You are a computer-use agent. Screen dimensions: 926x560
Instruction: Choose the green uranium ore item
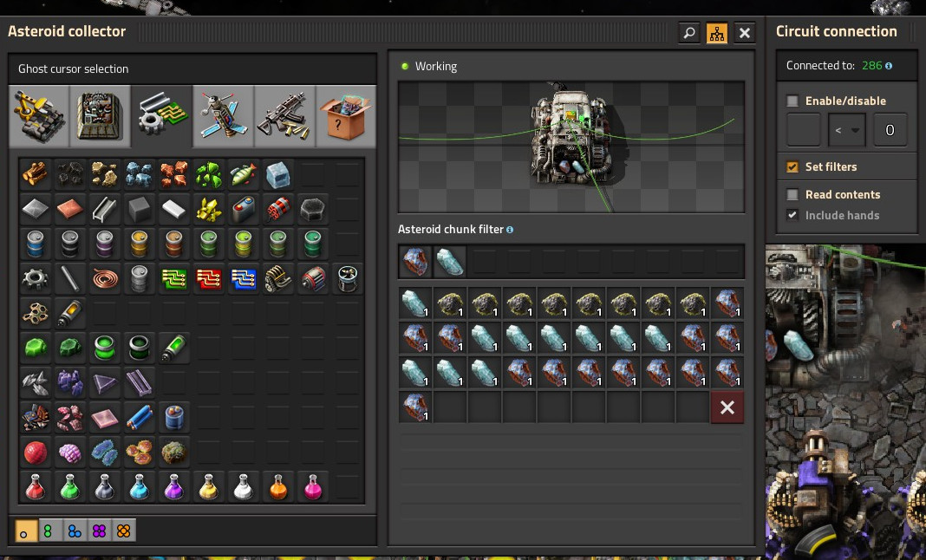tap(209, 174)
